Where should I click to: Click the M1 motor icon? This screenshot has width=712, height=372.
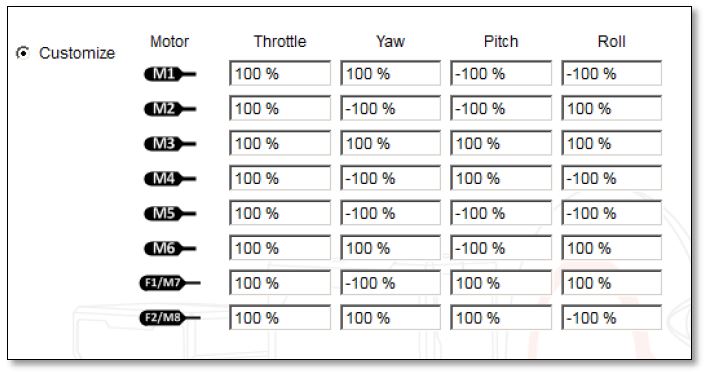click(170, 74)
